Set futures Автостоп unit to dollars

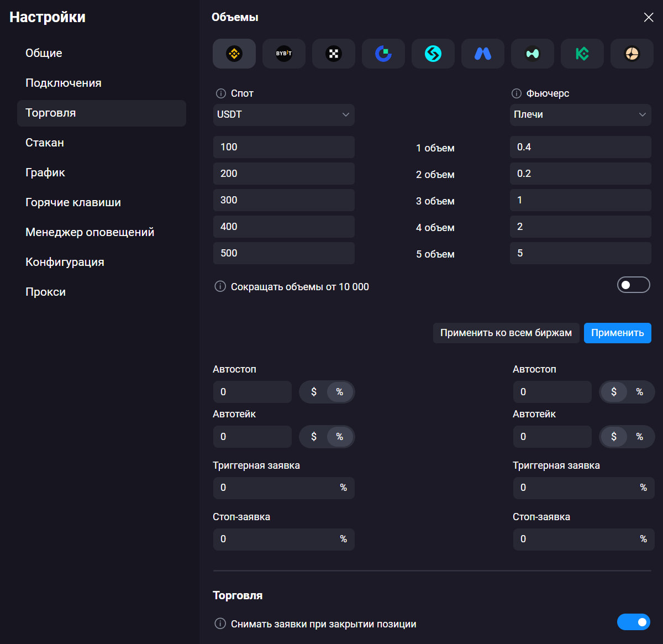click(614, 392)
